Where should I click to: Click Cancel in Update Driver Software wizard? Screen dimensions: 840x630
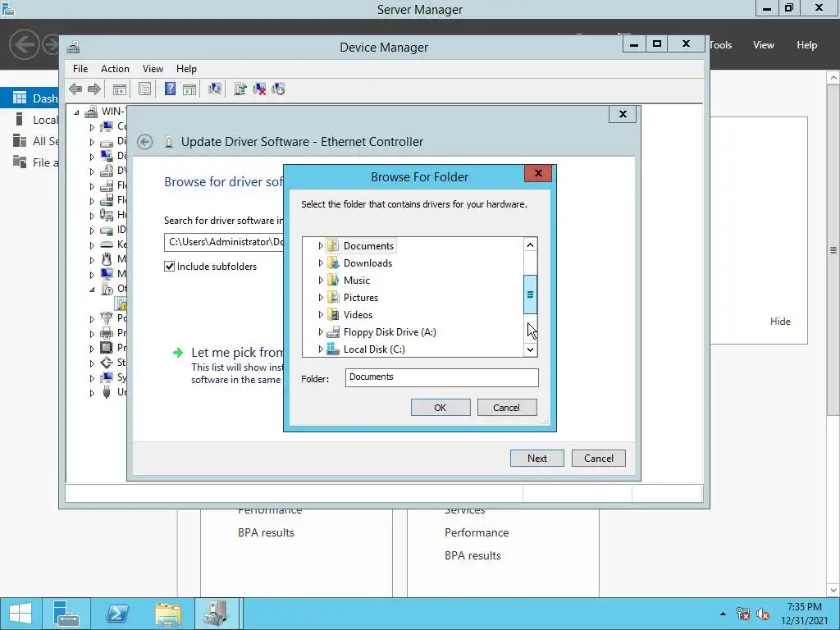[x=598, y=458]
